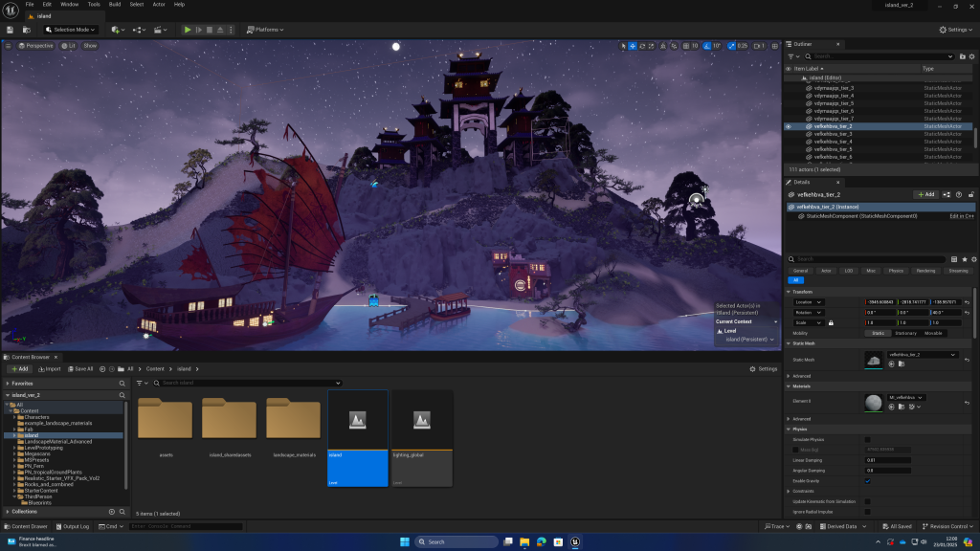The width and height of the screenshot is (980, 551).
Task: Open Outliner settings gear icon
Action: coord(970,56)
